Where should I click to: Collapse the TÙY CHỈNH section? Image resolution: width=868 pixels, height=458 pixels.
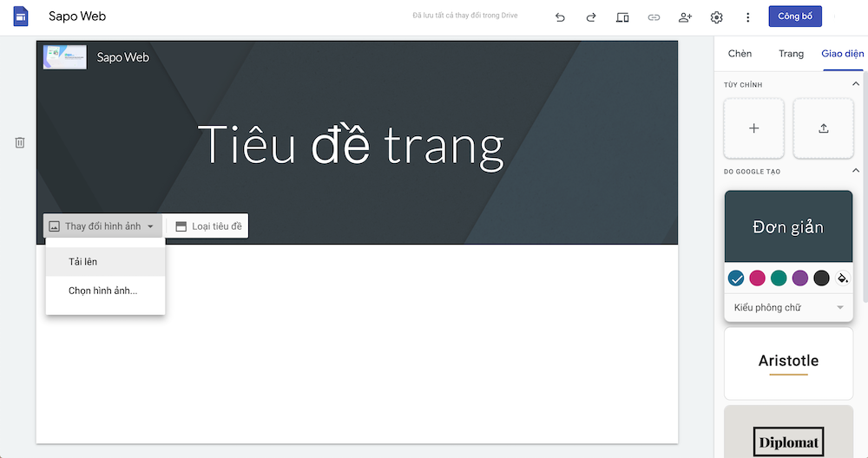[855, 84]
